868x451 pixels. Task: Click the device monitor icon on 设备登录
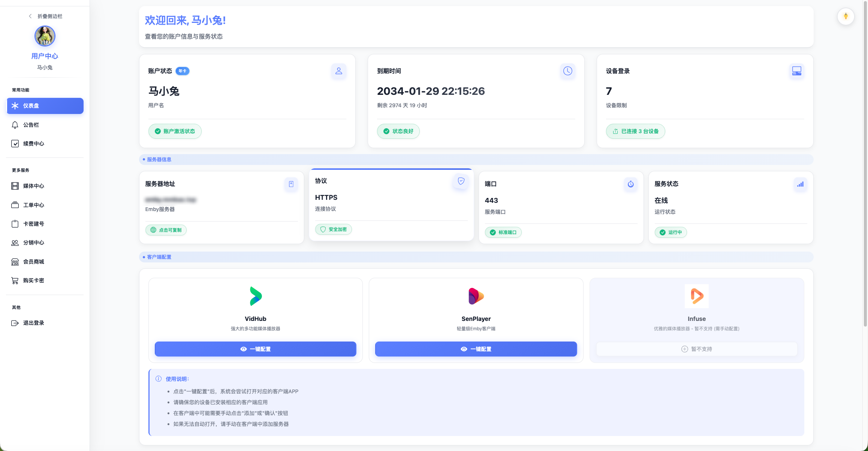796,71
